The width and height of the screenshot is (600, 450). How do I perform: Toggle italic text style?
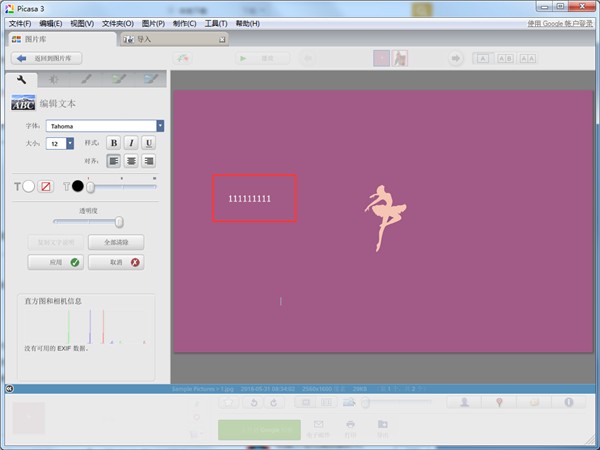coord(131,143)
